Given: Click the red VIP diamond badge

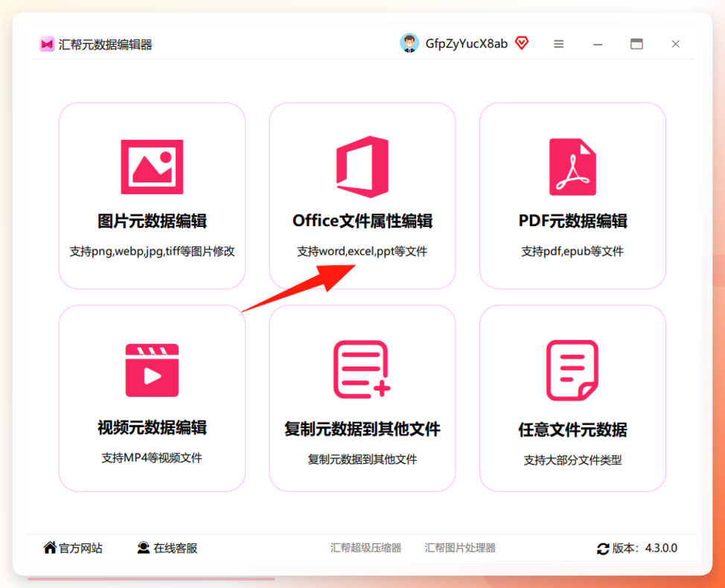Looking at the screenshot, I should pos(522,43).
